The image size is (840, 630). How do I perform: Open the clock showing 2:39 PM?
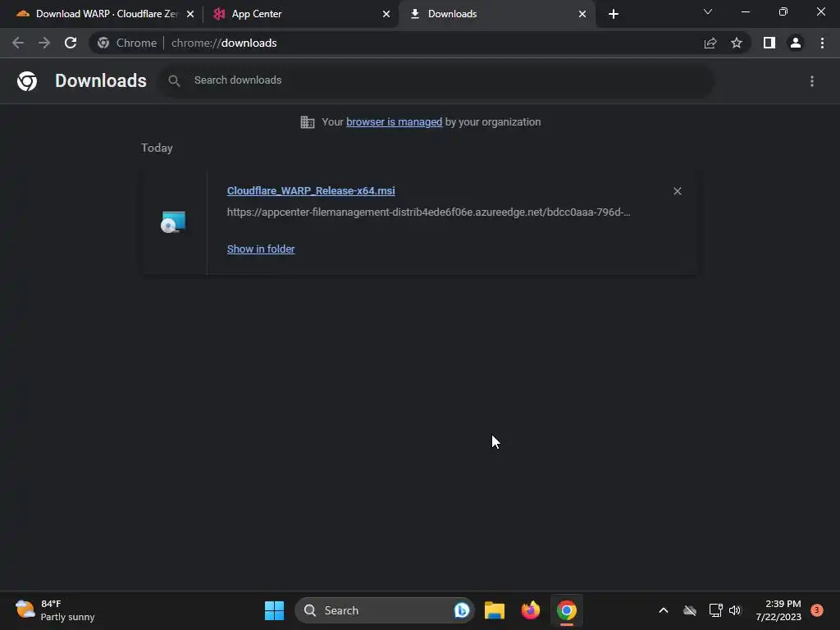point(778,610)
